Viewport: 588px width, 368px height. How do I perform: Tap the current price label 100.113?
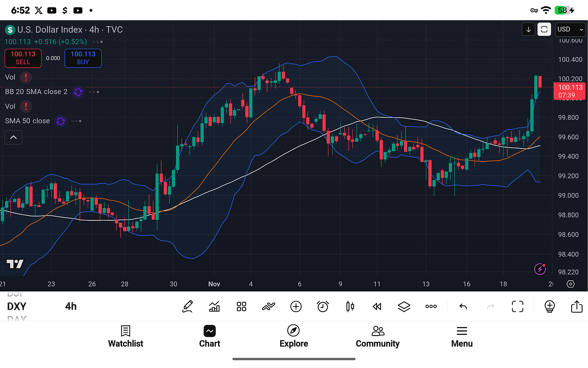click(570, 91)
